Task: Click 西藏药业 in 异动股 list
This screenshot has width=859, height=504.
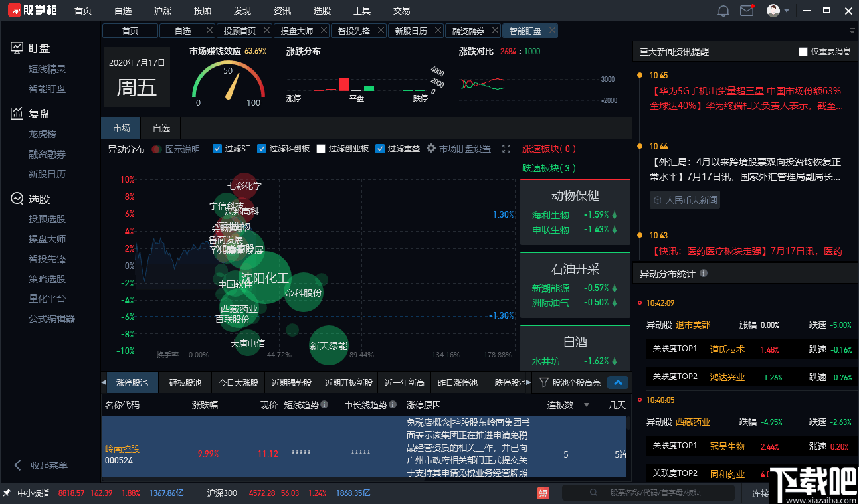Action: (693, 422)
